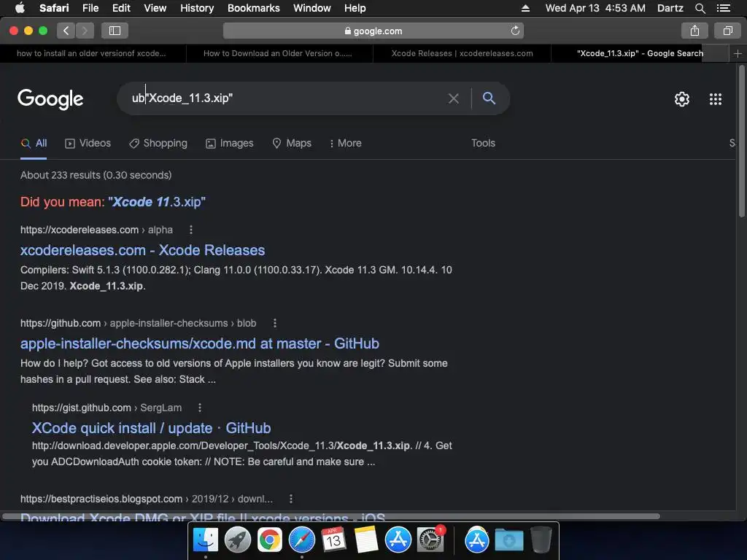
Task: Switch to 'How to Download an Older Version' tab
Action: pos(278,54)
